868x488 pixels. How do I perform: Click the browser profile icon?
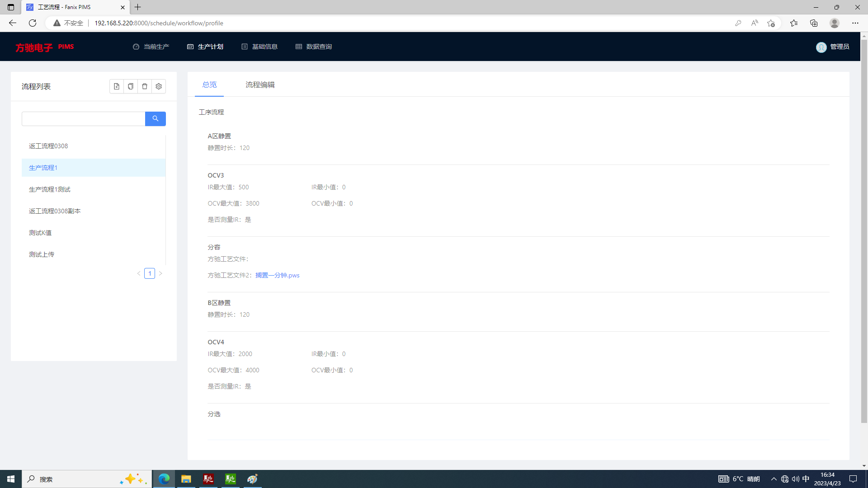point(835,23)
